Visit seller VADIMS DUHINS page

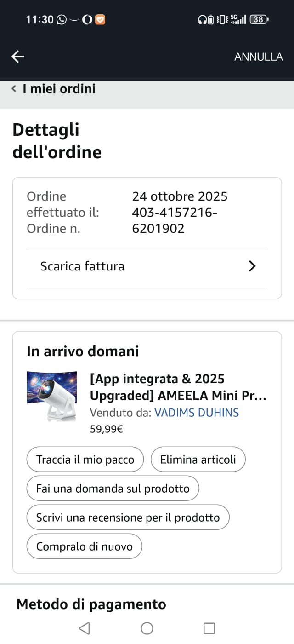click(x=197, y=413)
